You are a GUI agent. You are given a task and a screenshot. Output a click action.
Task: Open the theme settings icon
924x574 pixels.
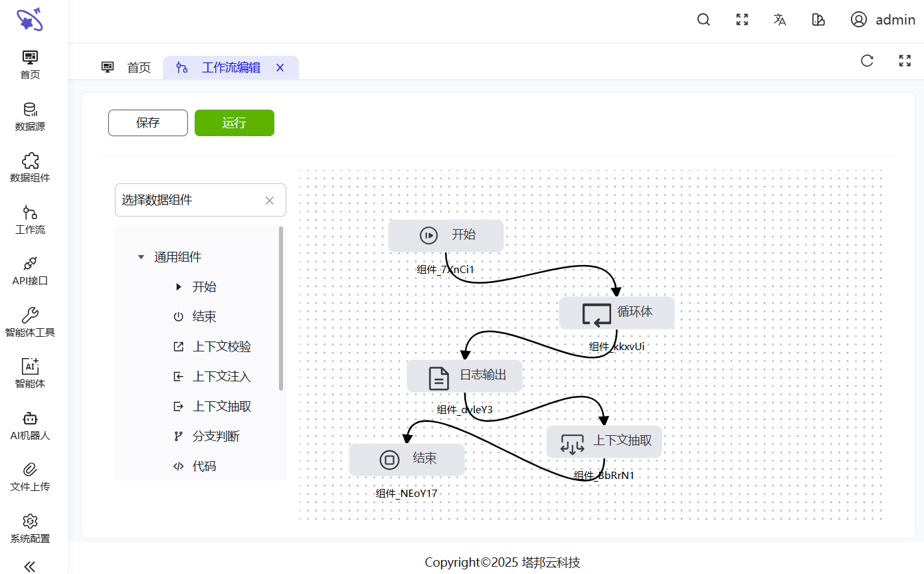click(x=818, y=20)
